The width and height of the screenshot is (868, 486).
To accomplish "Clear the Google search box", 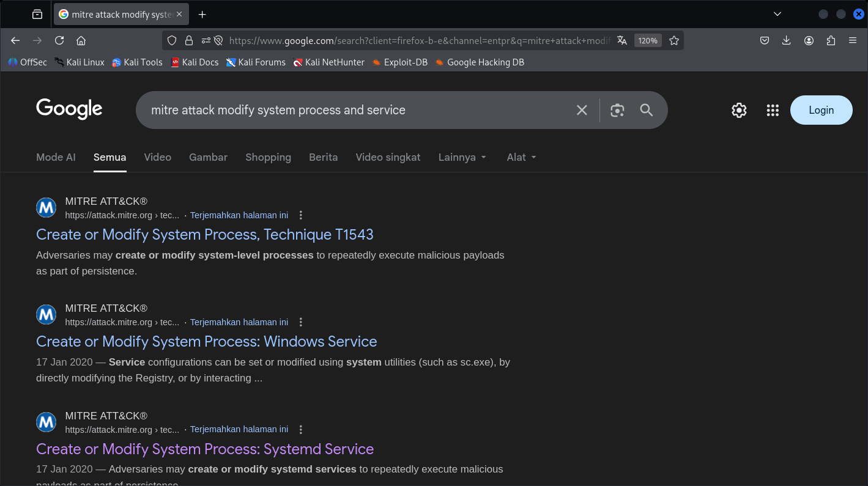I will pos(582,110).
